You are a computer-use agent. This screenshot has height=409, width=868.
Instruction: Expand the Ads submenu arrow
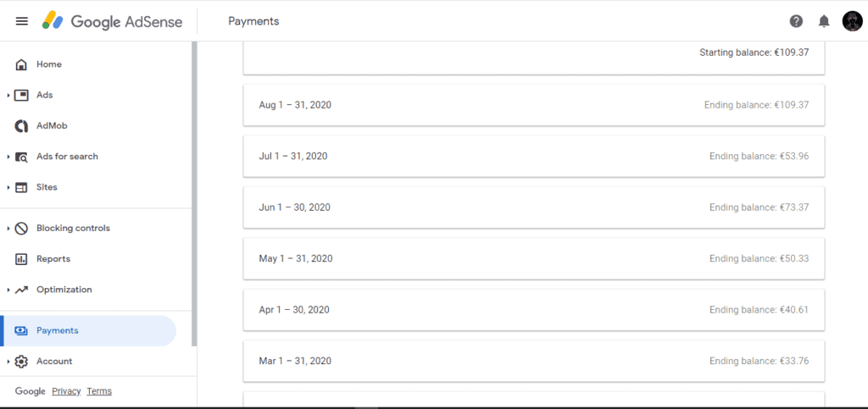point(8,96)
